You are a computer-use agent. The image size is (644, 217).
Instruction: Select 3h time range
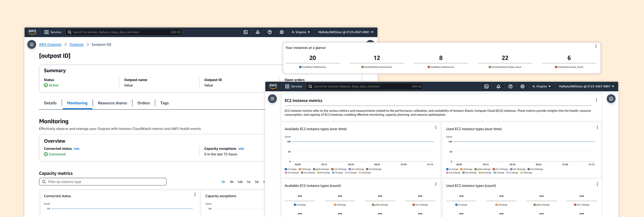232,182
